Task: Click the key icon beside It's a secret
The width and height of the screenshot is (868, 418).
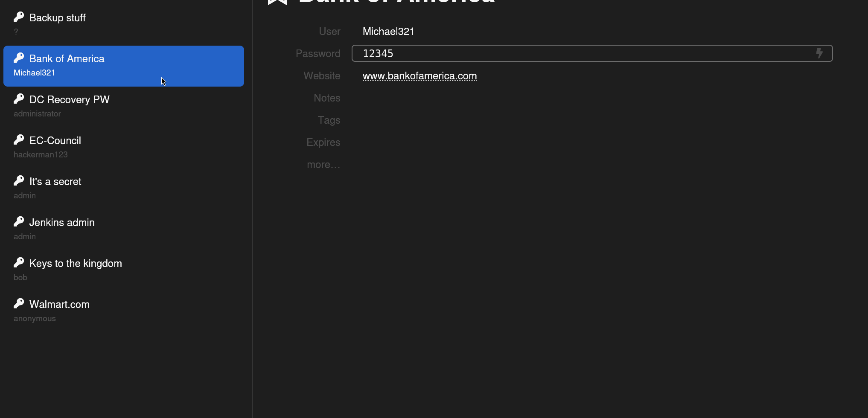Action: click(19, 180)
